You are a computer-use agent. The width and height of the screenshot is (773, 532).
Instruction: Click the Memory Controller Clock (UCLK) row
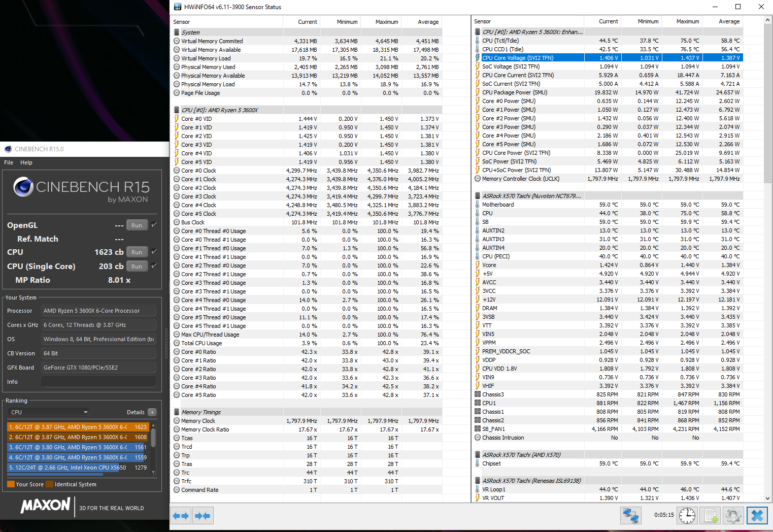tap(608, 179)
